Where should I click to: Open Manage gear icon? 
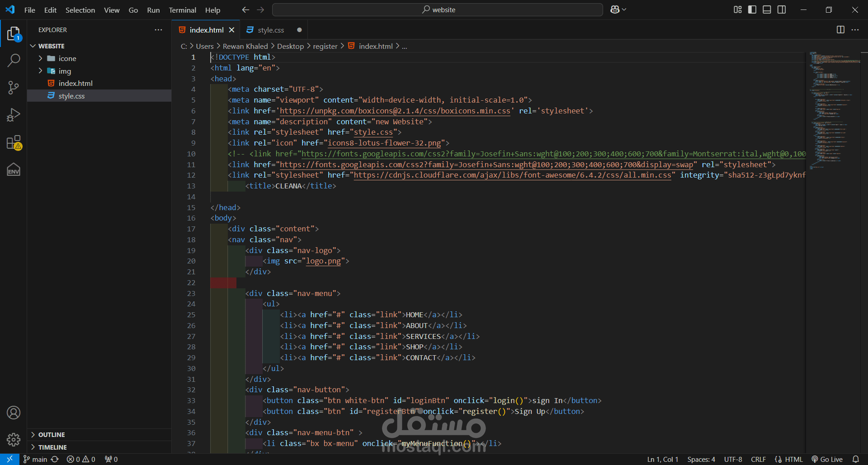pos(14,439)
